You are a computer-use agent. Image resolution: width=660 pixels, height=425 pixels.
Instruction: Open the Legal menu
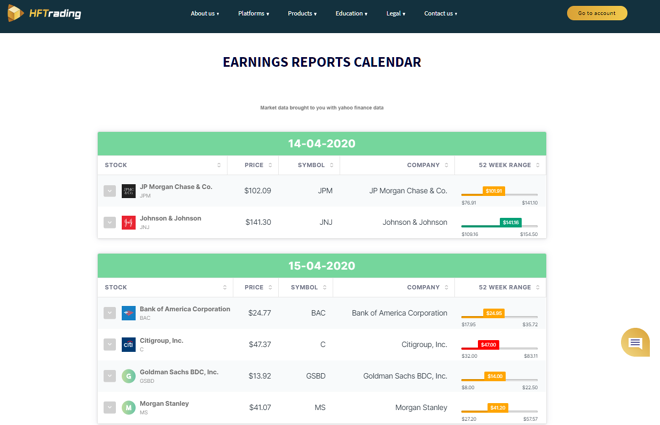pyautogui.click(x=396, y=13)
